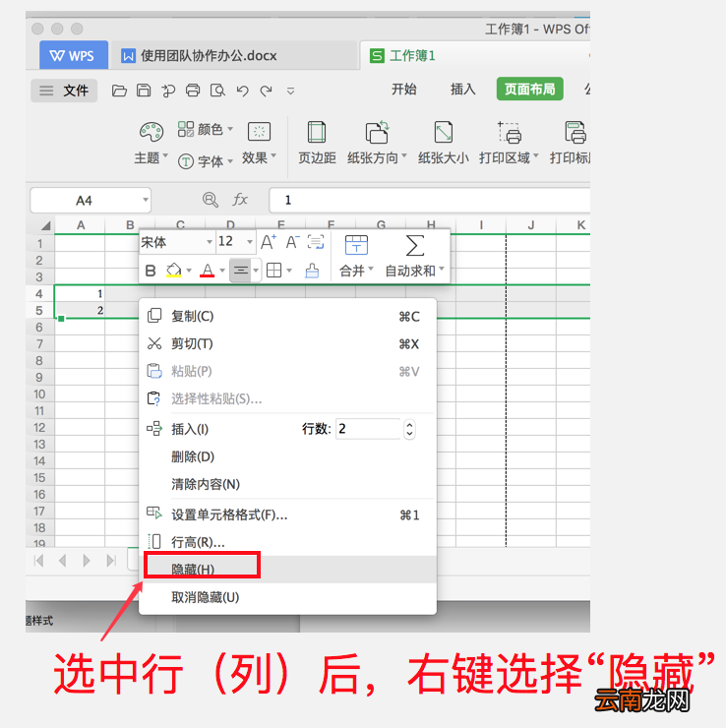Go to next sheet arrow
This screenshot has height=728, width=726.
pos(87,561)
